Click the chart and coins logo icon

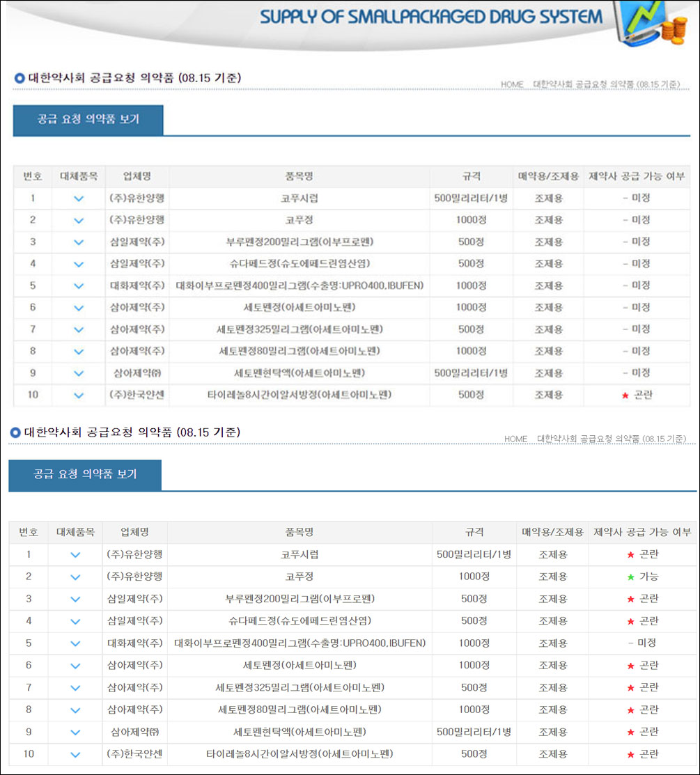(653, 23)
